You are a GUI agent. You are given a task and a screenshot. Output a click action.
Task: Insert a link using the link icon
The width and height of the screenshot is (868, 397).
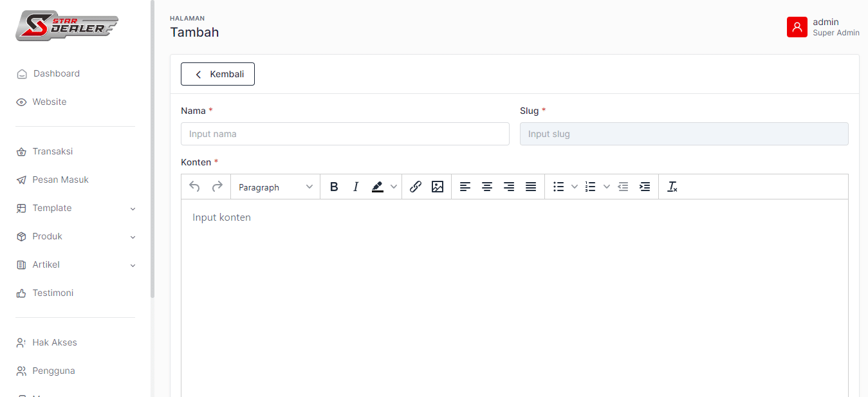[416, 187]
